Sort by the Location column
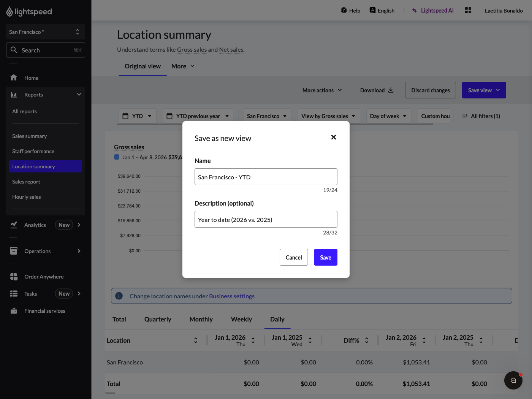This screenshot has height=399, width=532. [x=195, y=340]
